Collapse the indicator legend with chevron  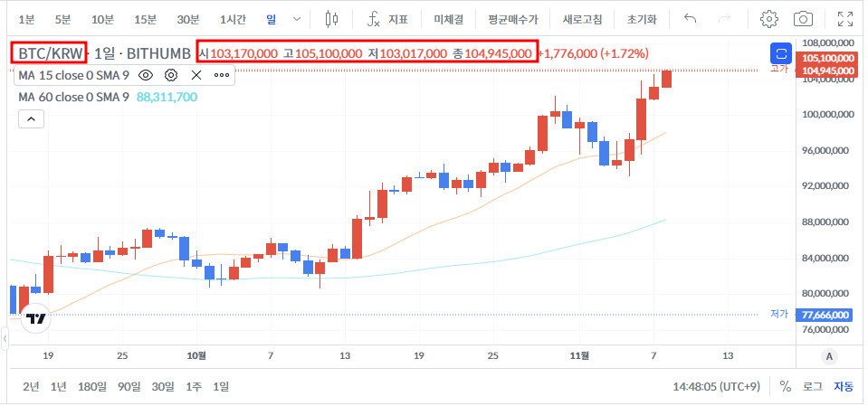coord(30,118)
